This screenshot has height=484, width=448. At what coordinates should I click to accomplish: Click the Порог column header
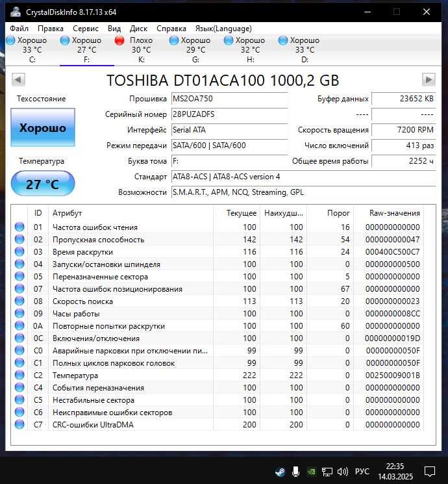[330, 213]
